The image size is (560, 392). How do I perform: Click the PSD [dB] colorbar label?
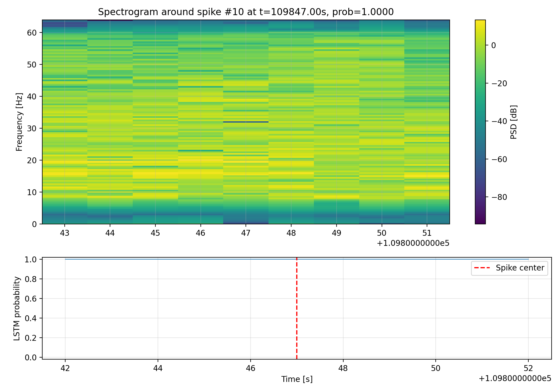(x=513, y=122)
